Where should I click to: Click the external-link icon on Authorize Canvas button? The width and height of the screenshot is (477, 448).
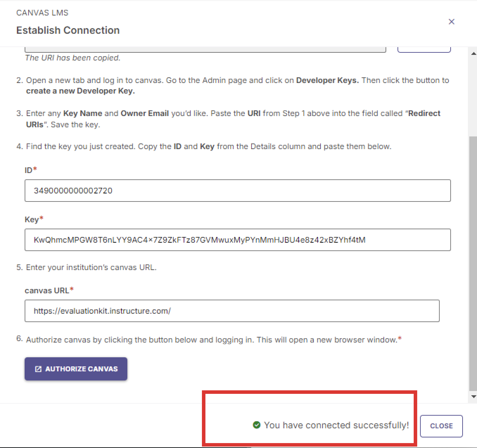38,369
